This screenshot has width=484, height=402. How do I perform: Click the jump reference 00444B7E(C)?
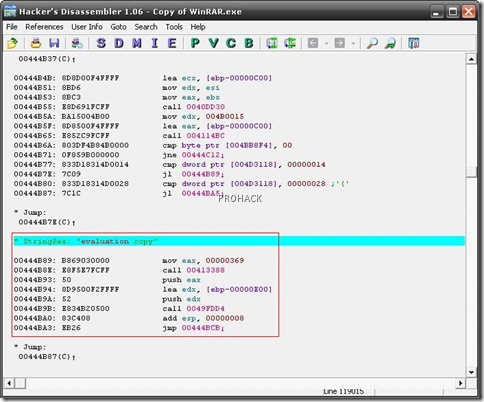[45, 222]
